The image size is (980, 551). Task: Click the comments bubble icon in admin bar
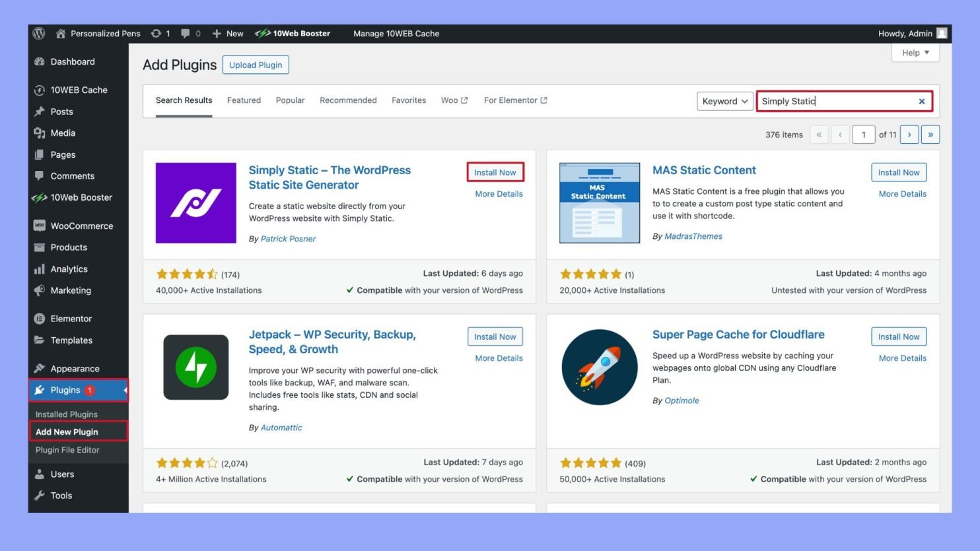(x=186, y=33)
